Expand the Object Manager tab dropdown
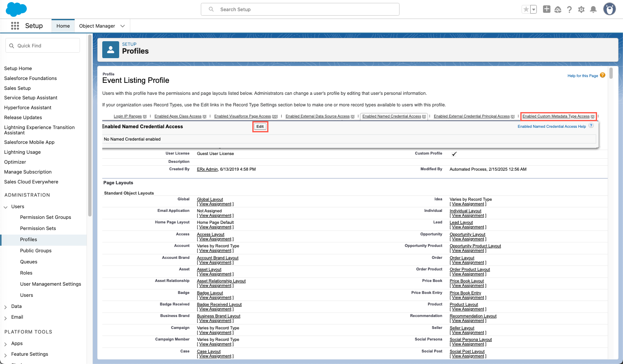The height and width of the screenshot is (364, 623). coord(122,26)
